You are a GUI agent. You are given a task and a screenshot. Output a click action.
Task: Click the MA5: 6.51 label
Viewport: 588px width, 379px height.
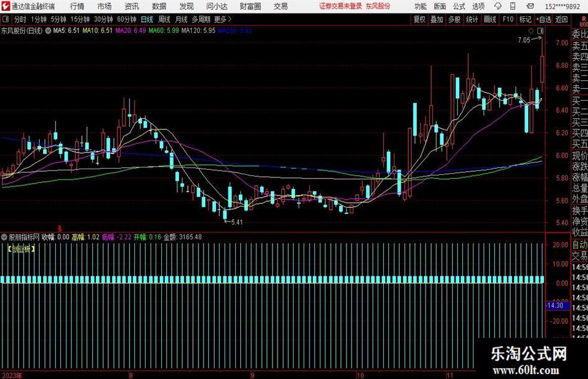67,30
